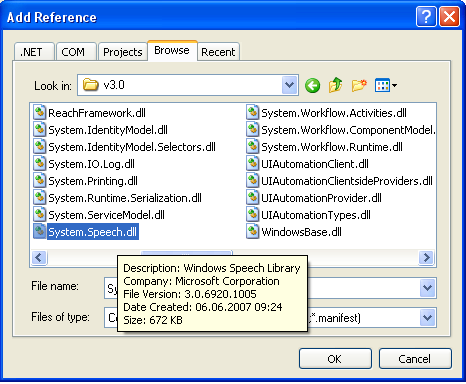The width and height of the screenshot is (466, 384).
Task: Select the ReachFramework.dll file name
Action: 97,113
